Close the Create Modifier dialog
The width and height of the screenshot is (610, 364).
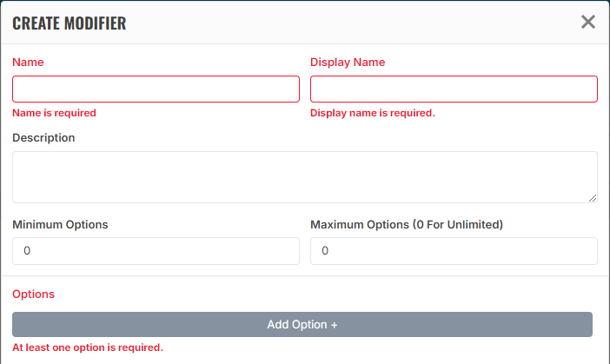coord(588,22)
